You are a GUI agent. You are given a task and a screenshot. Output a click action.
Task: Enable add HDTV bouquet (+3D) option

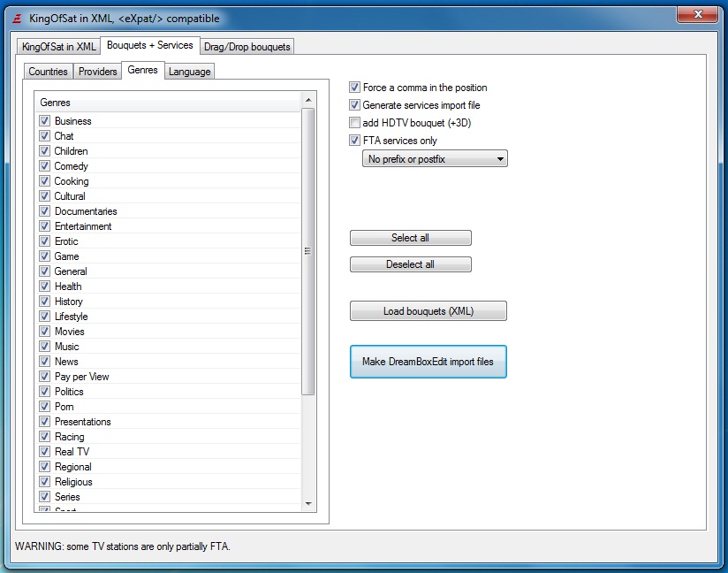click(354, 123)
